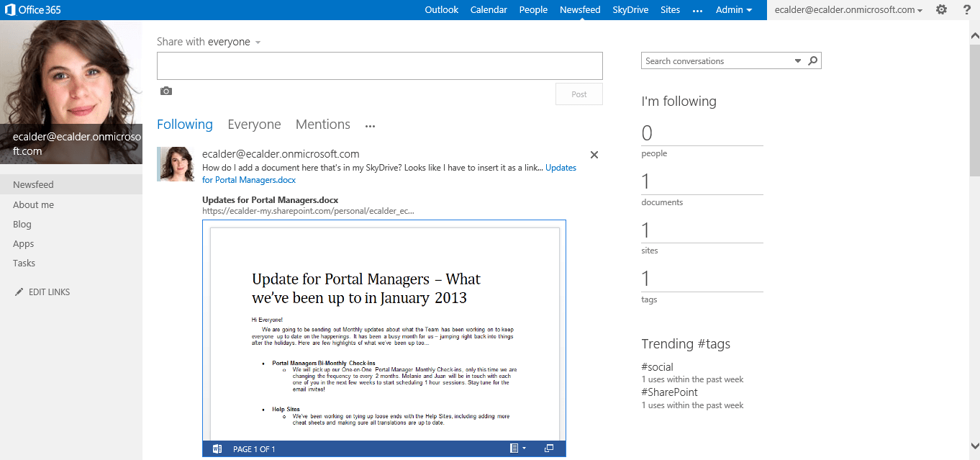Open the #social trending tag
Viewport: 980px width, 460px height.
point(658,367)
